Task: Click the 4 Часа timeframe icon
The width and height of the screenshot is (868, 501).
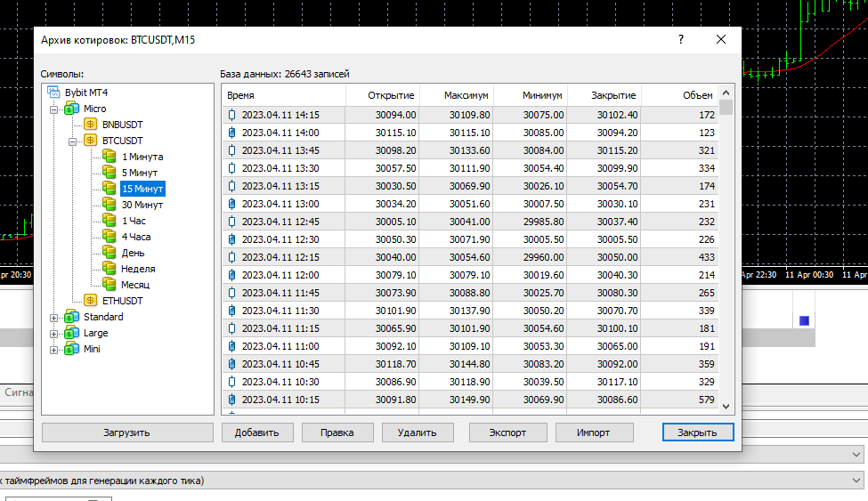Action: (x=109, y=237)
